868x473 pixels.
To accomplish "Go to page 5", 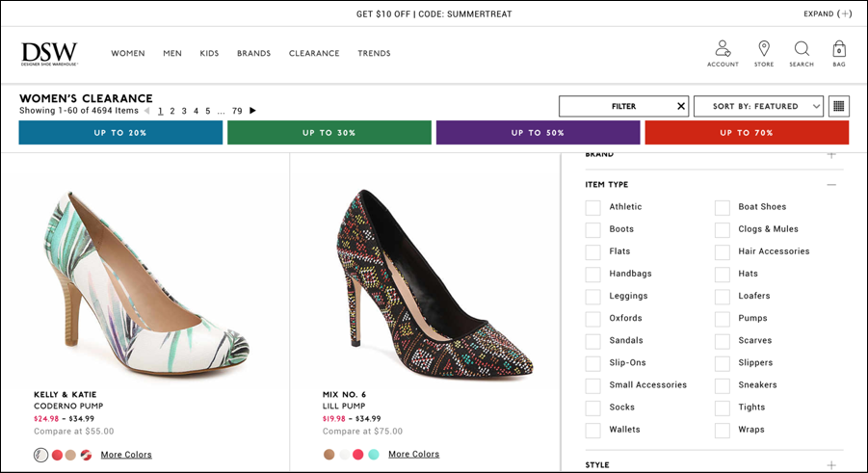I will point(208,111).
